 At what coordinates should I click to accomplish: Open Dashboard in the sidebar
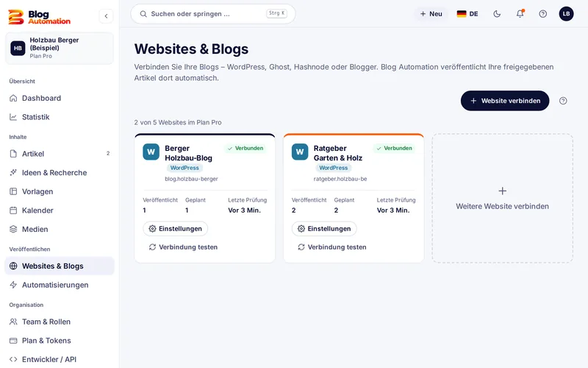click(x=60, y=98)
